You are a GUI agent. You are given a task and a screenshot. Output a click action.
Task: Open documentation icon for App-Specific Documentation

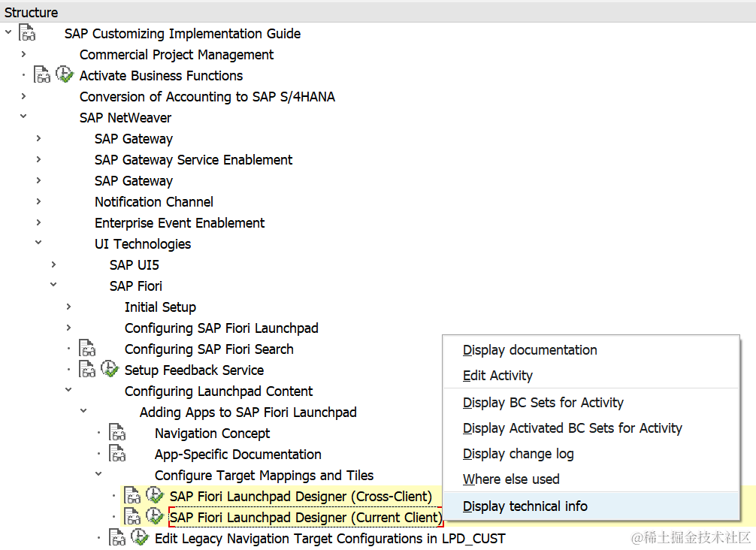tap(117, 454)
